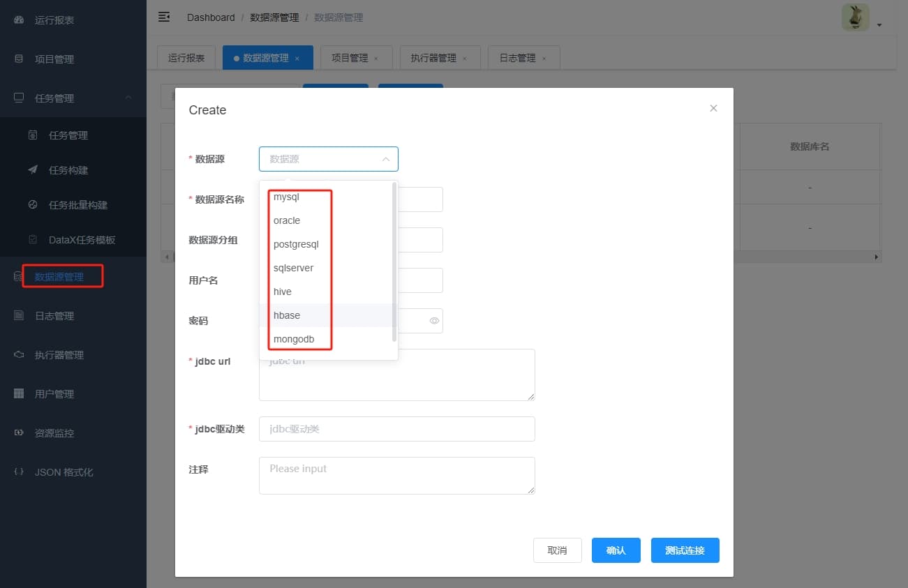908x588 pixels.
Task: Click the 任务批量构建 icon in sidebar
Action: click(x=33, y=205)
